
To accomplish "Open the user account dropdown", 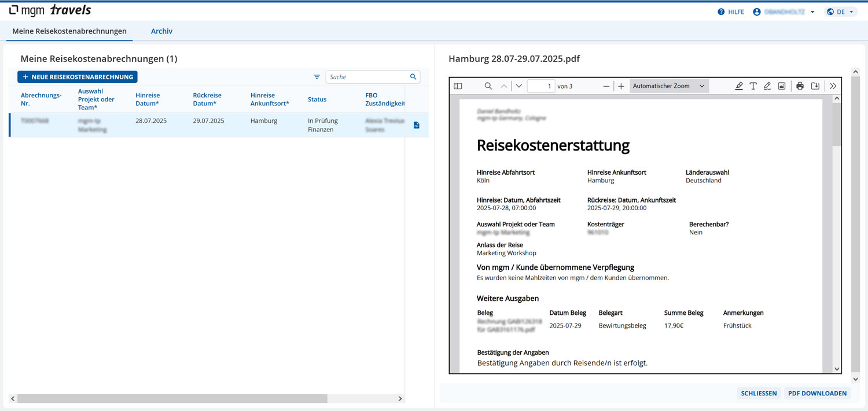I will click(x=784, y=12).
